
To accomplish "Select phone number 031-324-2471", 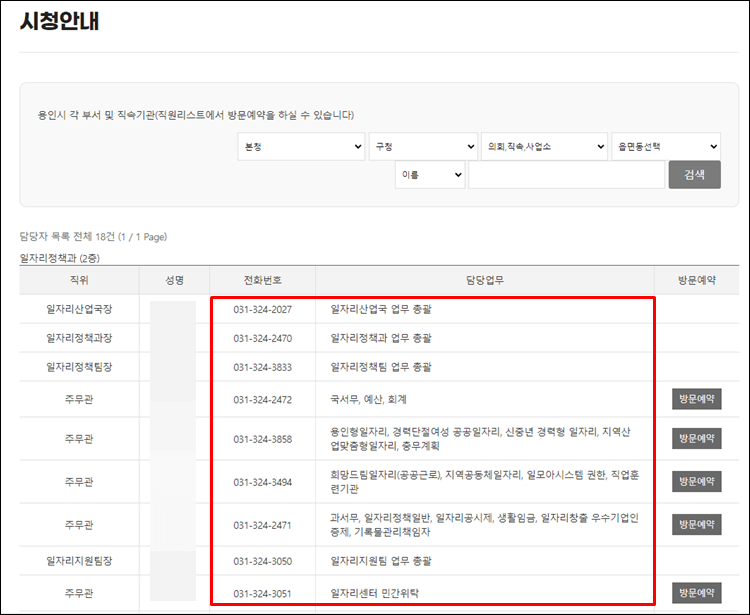I will [x=263, y=525].
